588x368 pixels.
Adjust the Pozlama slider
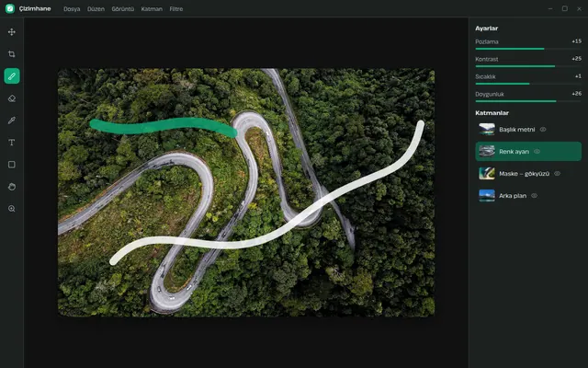528,49
